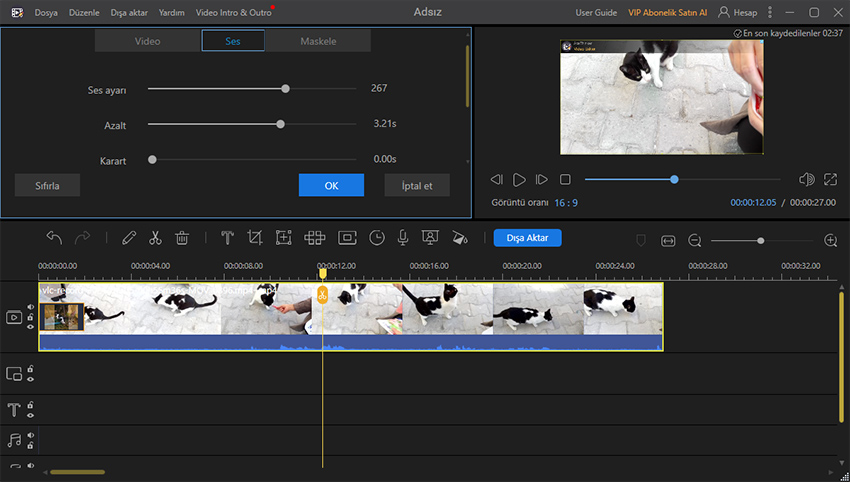Screen dimensions: 850x482
Task: Start voiceover with microphone icon
Action: click(403, 238)
